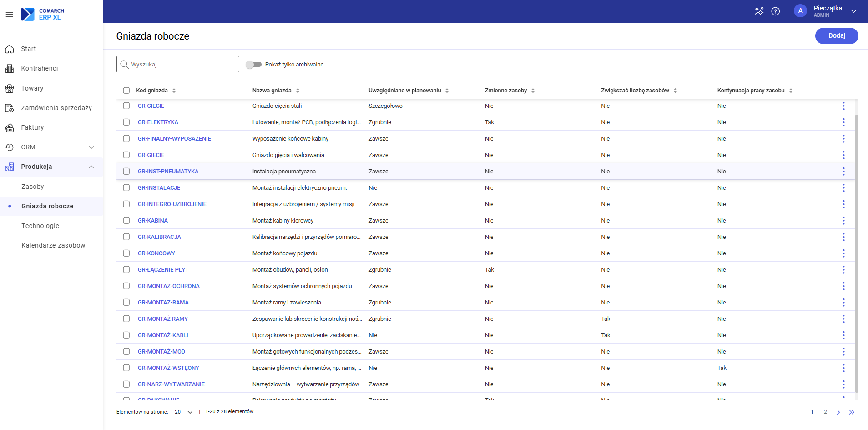Click the Wyszukaj search field

tap(177, 64)
